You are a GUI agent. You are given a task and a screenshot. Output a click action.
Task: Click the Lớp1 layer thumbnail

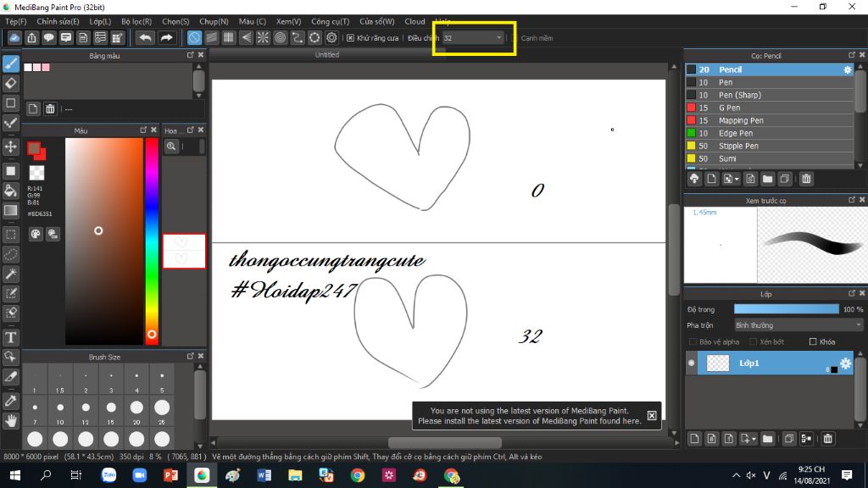718,363
